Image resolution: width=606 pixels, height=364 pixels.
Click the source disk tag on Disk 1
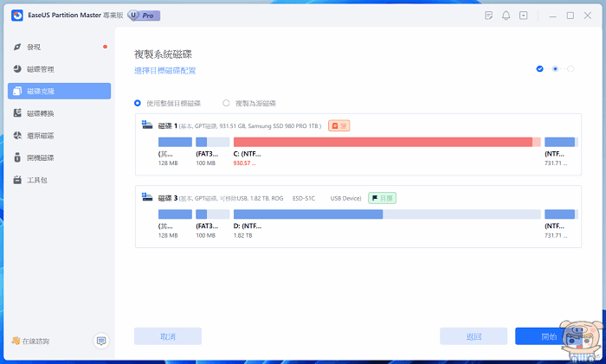tap(339, 126)
